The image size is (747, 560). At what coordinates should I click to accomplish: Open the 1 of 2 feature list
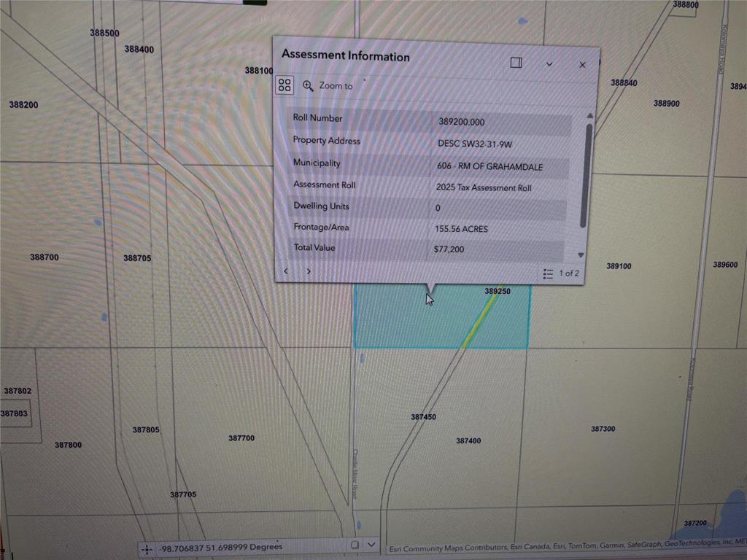tap(561, 273)
